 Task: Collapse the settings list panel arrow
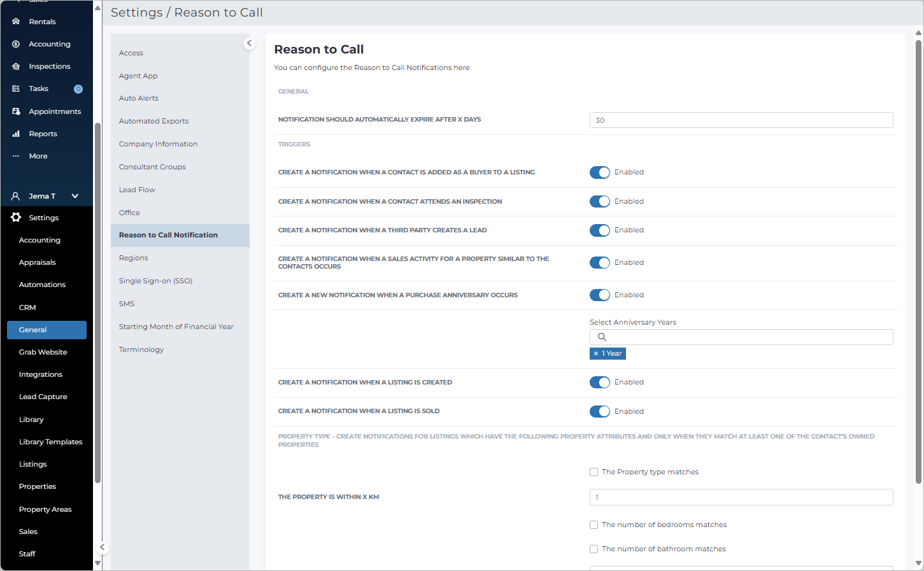click(249, 43)
